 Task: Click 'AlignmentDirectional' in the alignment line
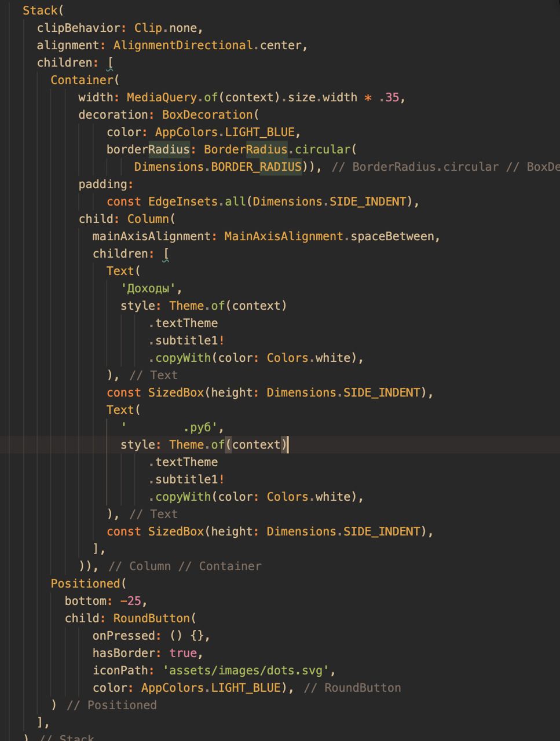[x=183, y=45]
